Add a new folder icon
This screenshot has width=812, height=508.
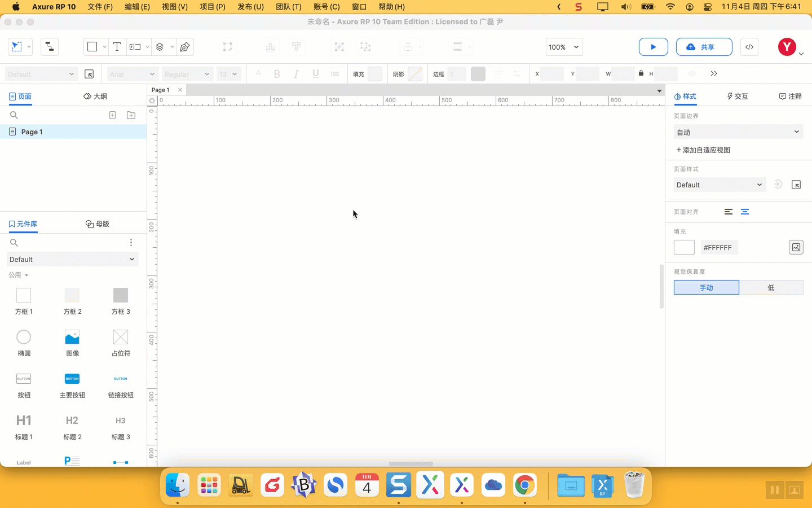[x=131, y=115]
